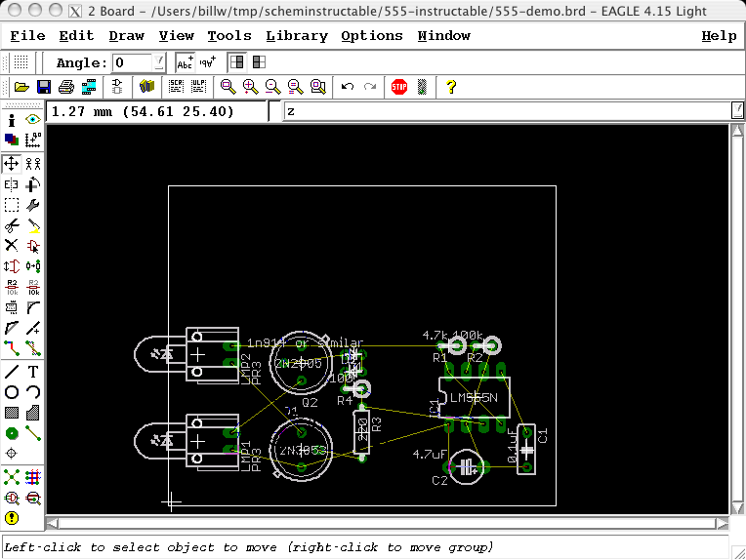Click Zoom to fit magnifier icon
746x560 pixels.
click(x=228, y=87)
